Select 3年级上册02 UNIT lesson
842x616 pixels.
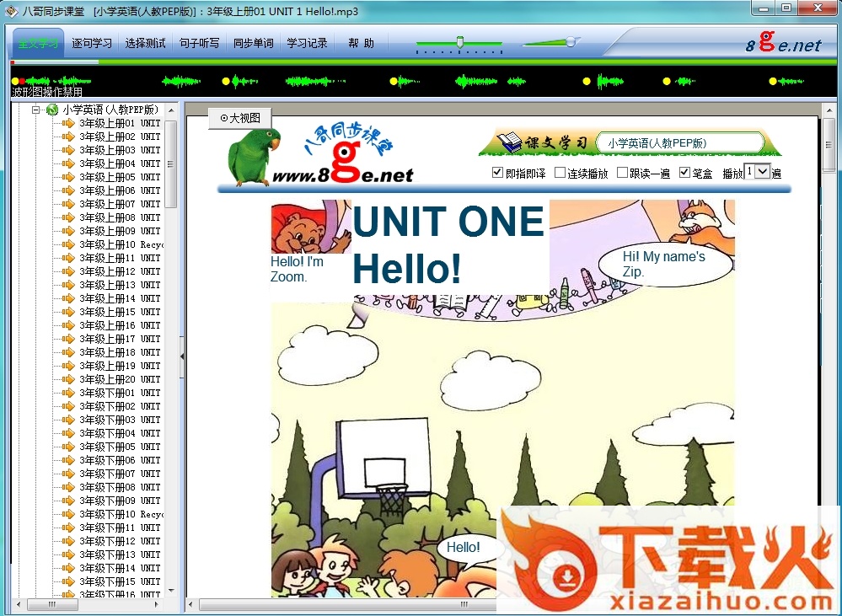(x=120, y=137)
